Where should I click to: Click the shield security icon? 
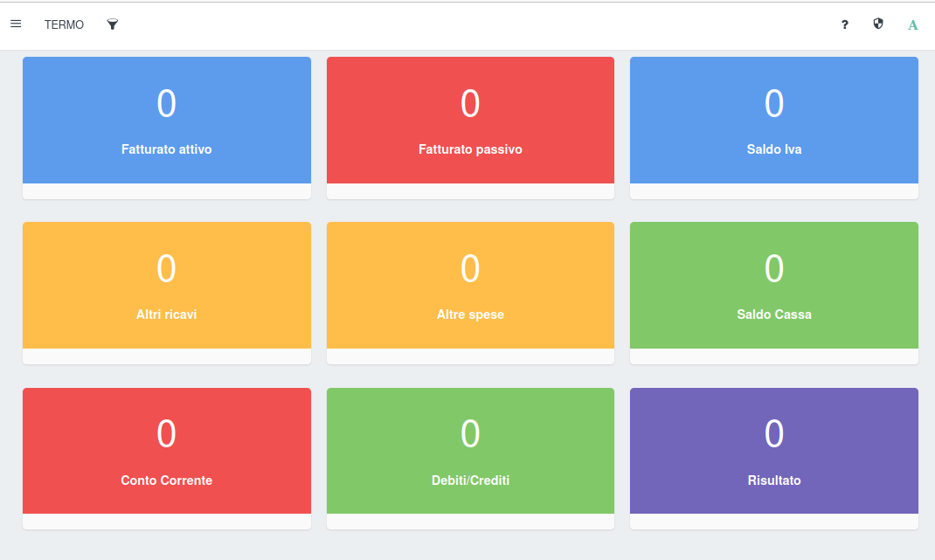click(x=878, y=24)
